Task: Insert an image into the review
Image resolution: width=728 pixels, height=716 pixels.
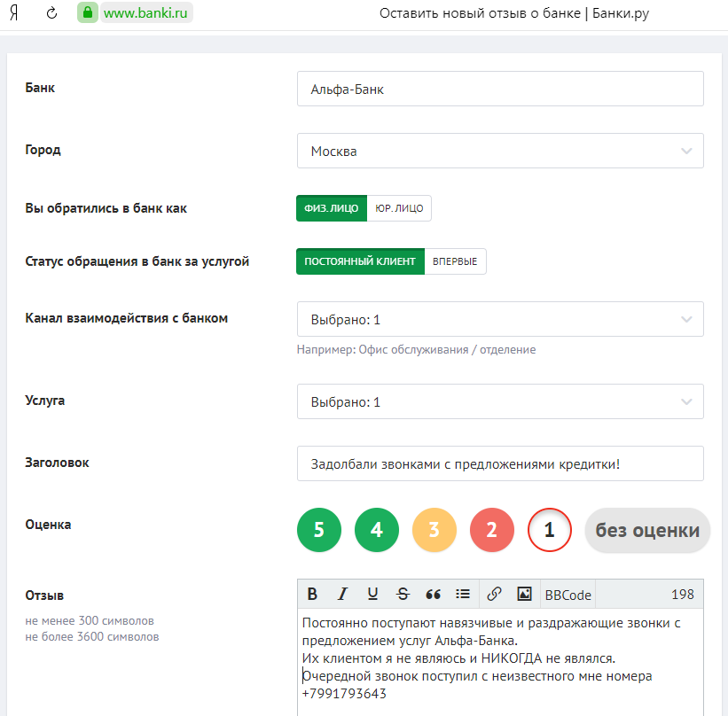Action: tap(523, 594)
